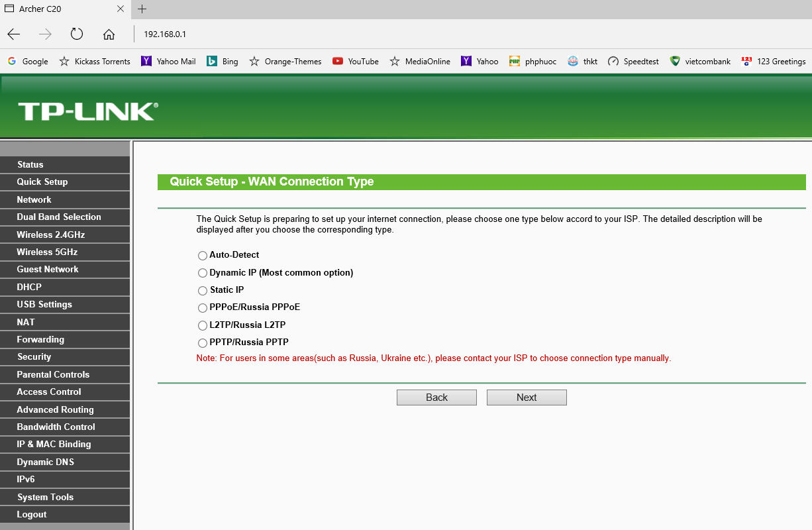Choose Dynamic IP connection type
This screenshot has height=530, width=812.
point(203,273)
